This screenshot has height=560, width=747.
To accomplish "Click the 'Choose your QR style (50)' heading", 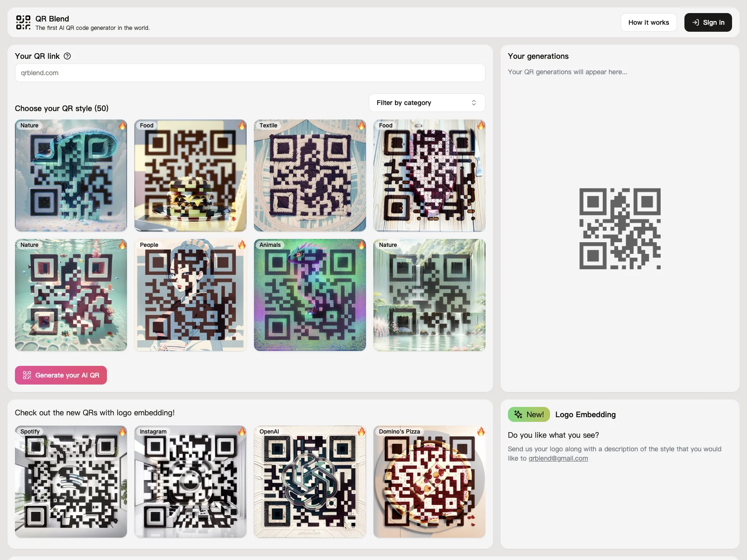I will (x=62, y=108).
